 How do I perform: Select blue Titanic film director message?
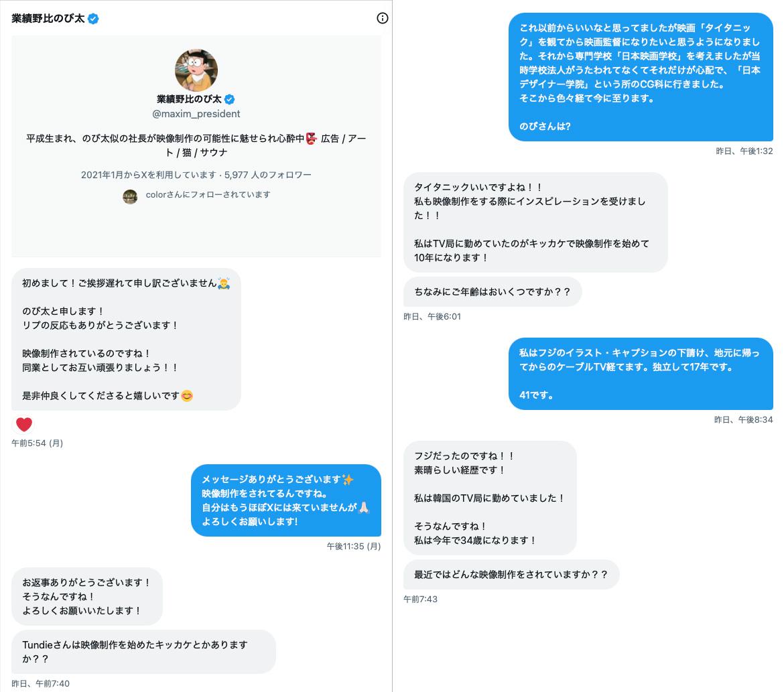(x=641, y=77)
